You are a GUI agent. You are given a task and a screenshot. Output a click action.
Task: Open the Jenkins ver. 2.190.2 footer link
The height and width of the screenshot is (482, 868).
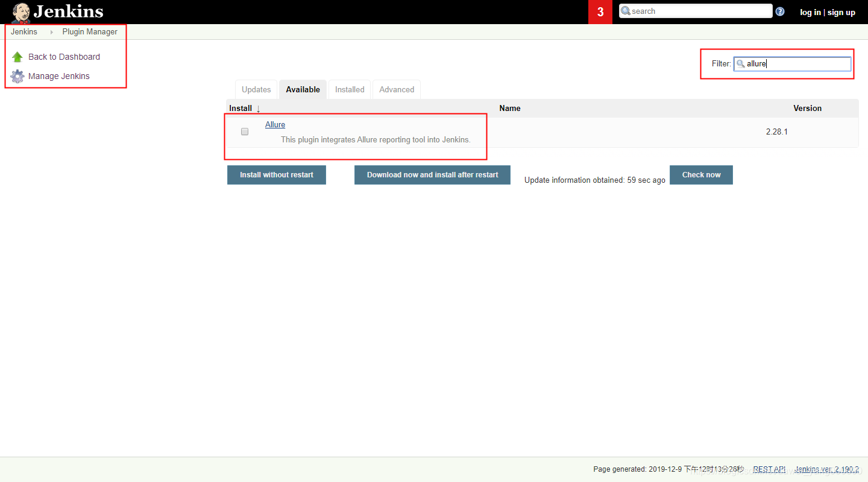[x=827, y=469]
